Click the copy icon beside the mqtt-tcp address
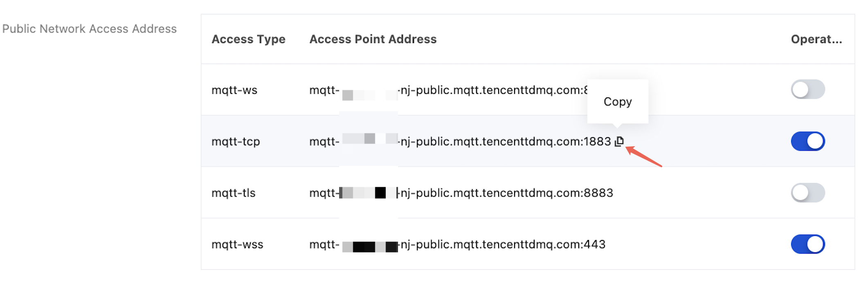This screenshot has height=281, width=868. [x=619, y=141]
